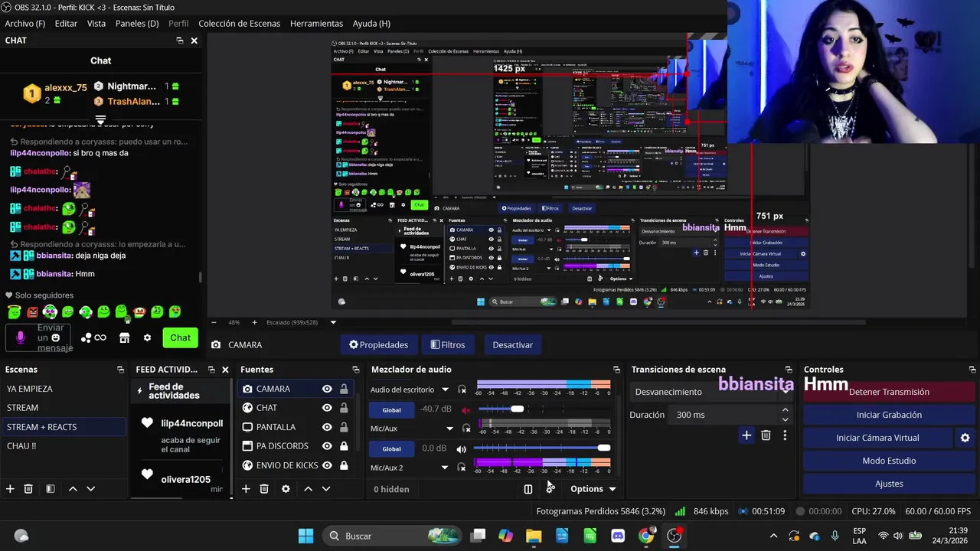Open advanced audio properties gears icon

pyautogui.click(x=549, y=489)
